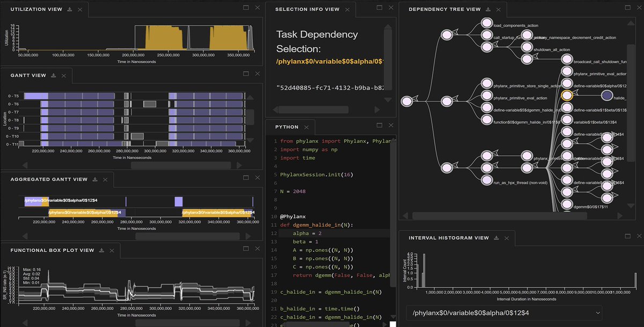The height and width of the screenshot is (327, 644).
Task: Download the Interval Histogram View
Action: [x=496, y=238]
